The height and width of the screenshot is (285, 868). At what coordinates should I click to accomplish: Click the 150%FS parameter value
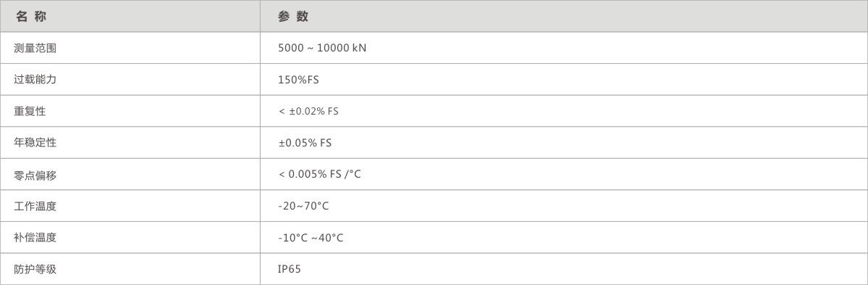(298, 80)
